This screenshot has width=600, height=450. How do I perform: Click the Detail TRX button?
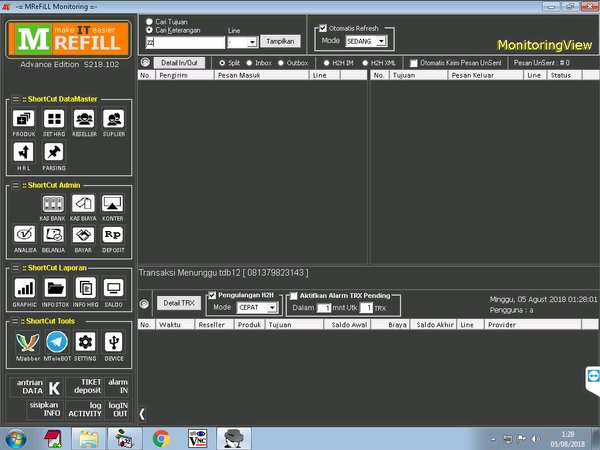pos(178,302)
